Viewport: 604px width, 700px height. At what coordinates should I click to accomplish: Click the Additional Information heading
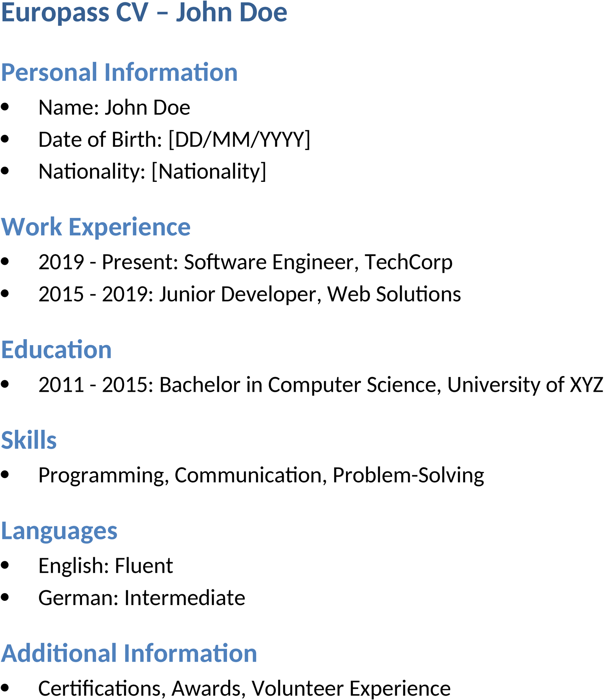129,654
